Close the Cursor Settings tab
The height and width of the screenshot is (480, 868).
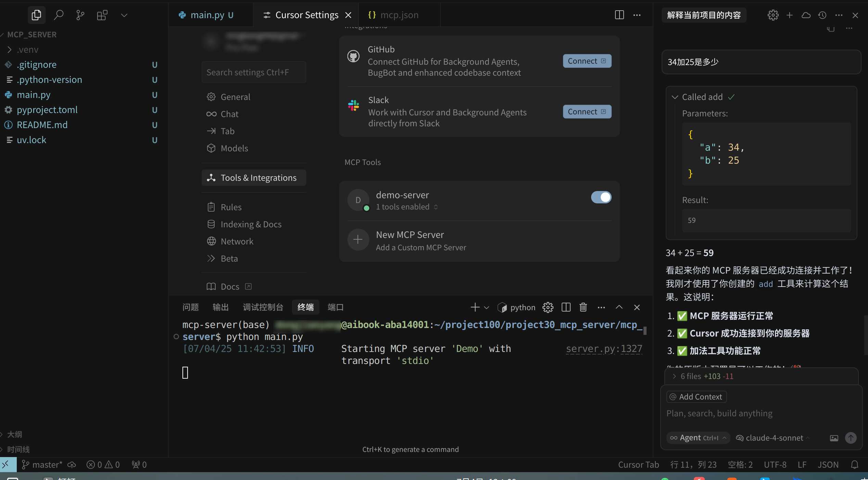click(348, 15)
